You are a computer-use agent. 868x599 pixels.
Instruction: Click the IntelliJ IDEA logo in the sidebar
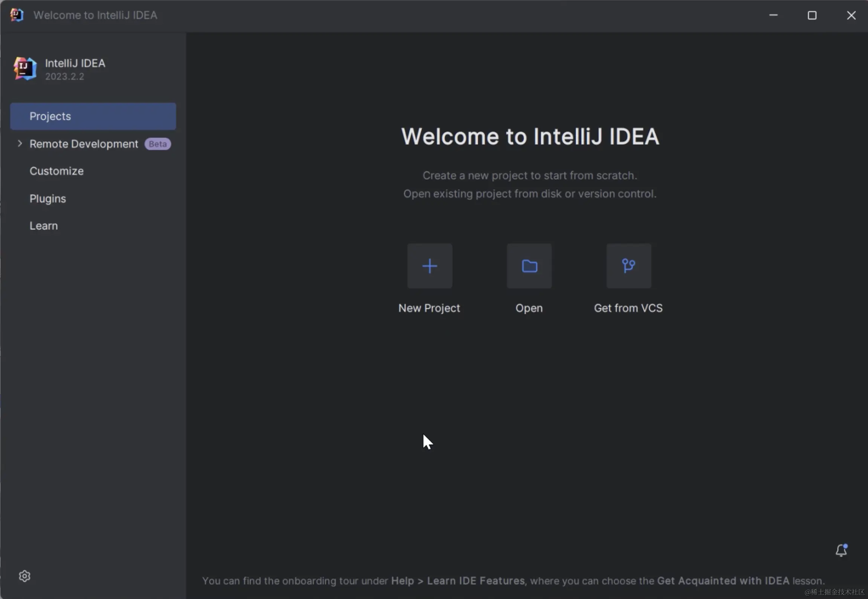point(25,69)
